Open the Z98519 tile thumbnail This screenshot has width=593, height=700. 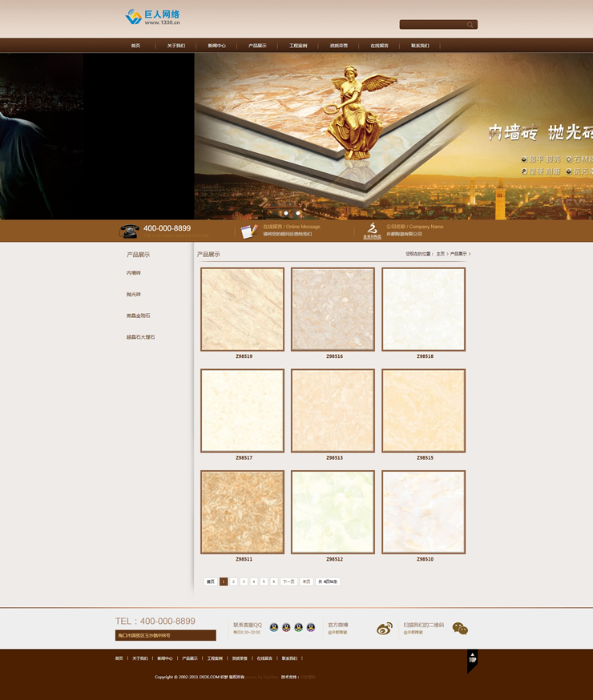click(243, 309)
